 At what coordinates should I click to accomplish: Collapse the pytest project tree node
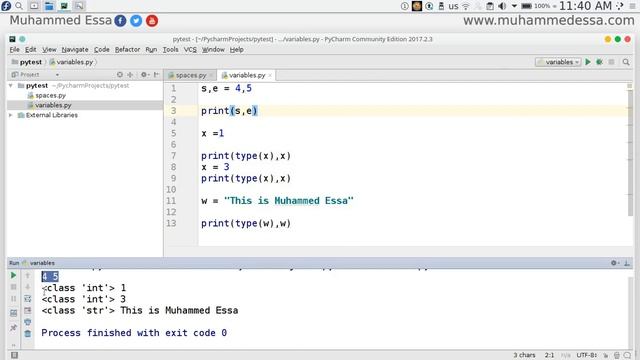click(x=11, y=86)
